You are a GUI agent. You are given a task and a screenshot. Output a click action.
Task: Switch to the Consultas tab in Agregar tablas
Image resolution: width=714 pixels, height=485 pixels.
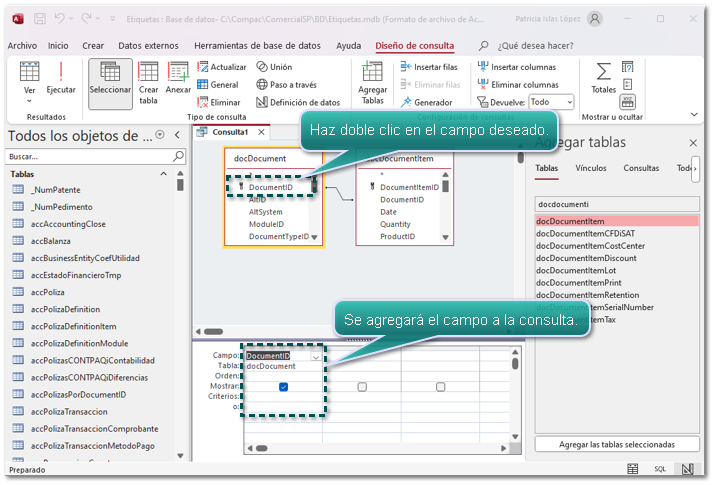tap(641, 168)
